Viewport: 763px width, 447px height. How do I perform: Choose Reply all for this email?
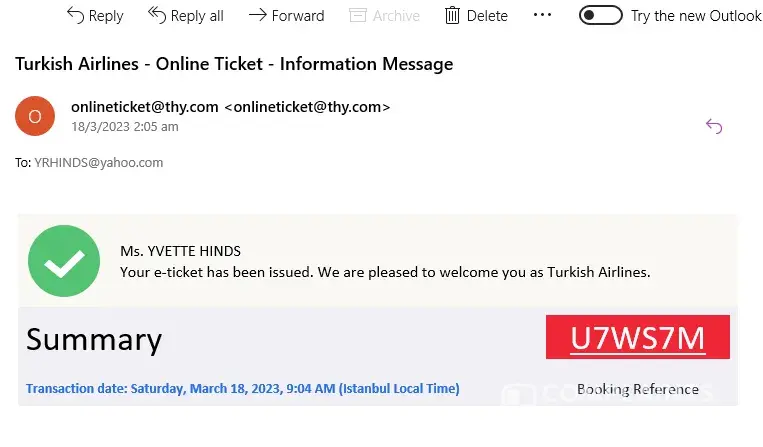click(186, 16)
